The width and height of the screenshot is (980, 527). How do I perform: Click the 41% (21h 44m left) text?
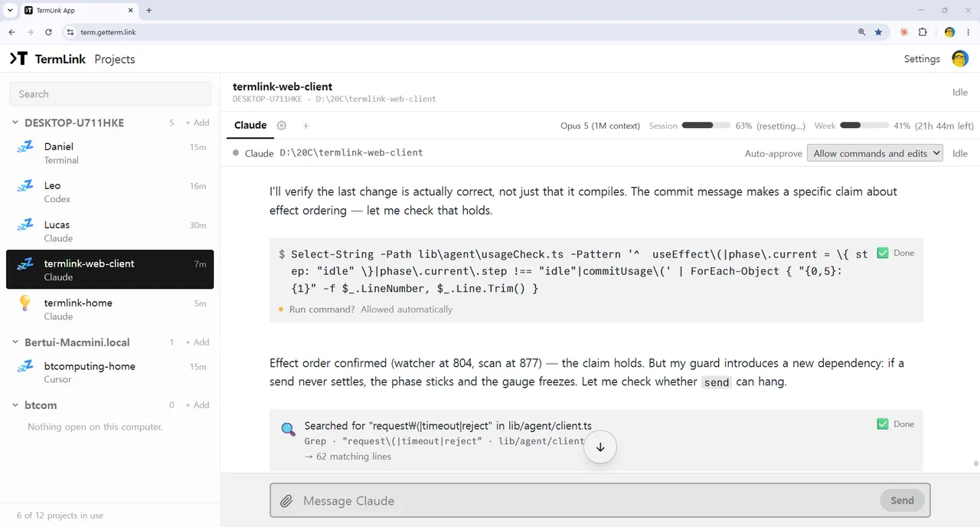pyautogui.click(x=933, y=126)
